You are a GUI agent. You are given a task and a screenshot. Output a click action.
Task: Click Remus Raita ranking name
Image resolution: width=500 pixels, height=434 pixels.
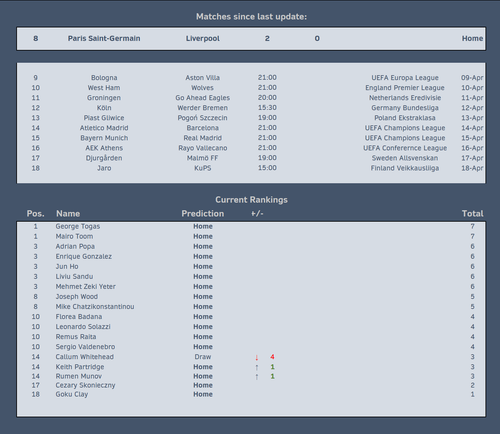(x=76, y=336)
